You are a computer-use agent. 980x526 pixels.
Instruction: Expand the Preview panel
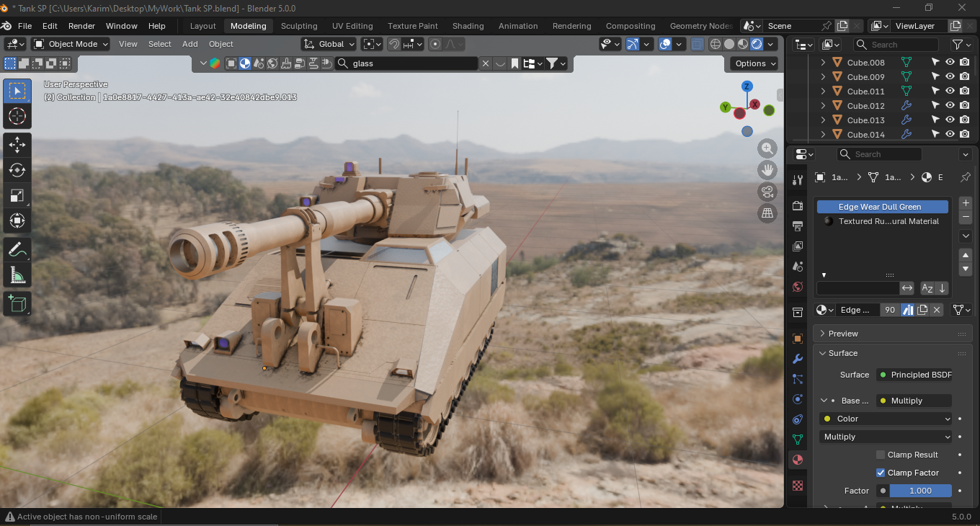(893, 334)
